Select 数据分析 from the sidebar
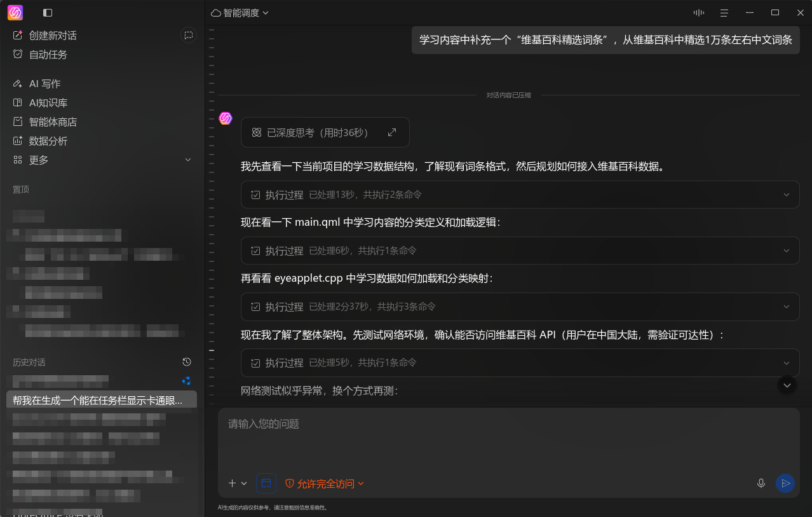The height and width of the screenshot is (517, 812). (x=40, y=141)
